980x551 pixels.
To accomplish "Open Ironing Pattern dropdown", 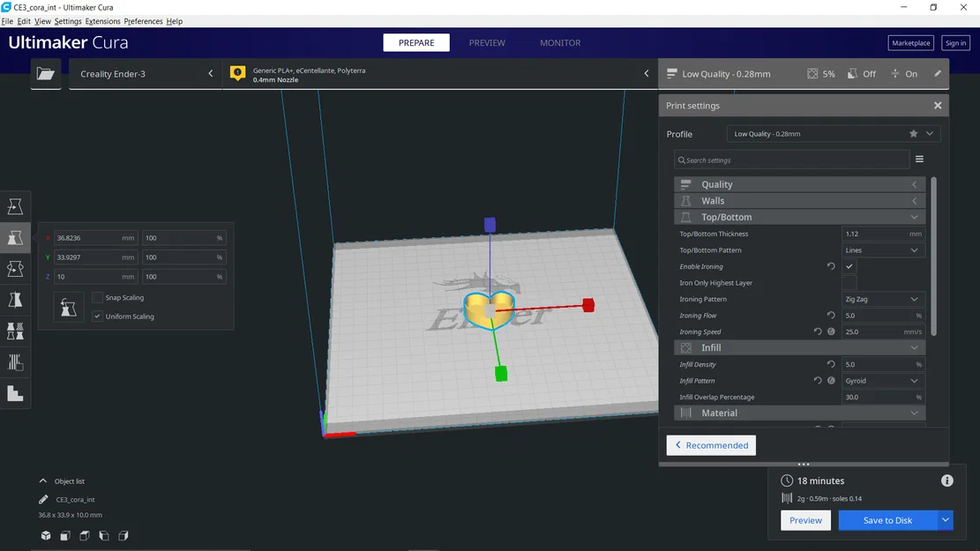I will pos(882,299).
